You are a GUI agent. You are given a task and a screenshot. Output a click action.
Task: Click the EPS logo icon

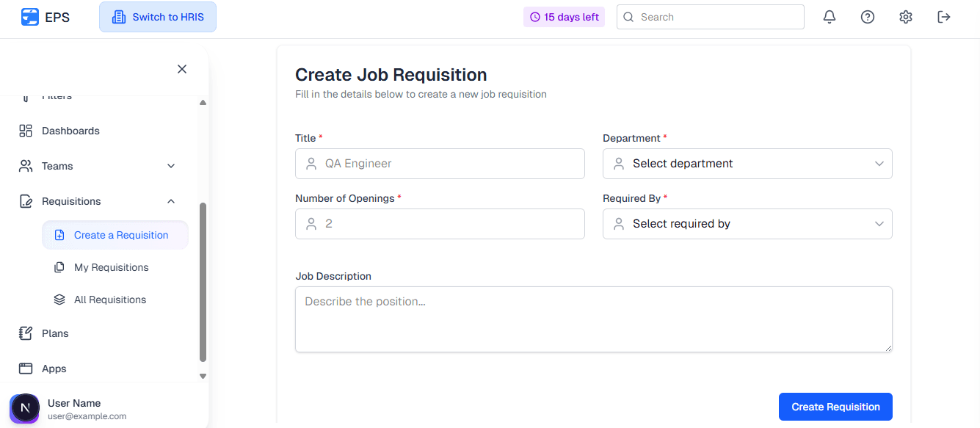click(30, 17)
